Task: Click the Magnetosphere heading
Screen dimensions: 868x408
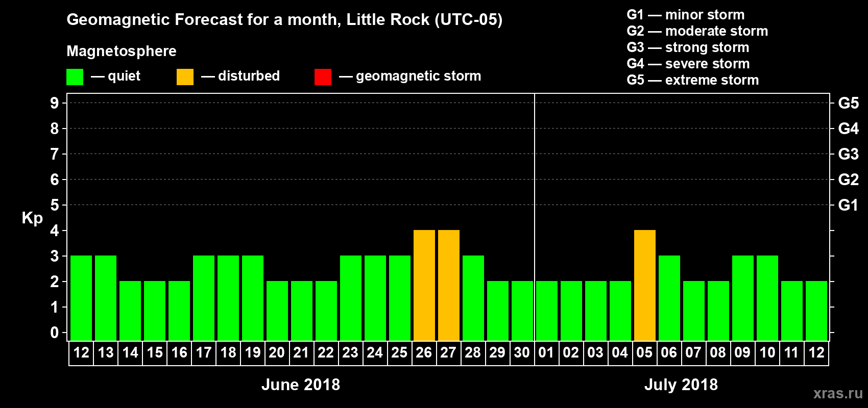Action: click(x=122, y=51)
